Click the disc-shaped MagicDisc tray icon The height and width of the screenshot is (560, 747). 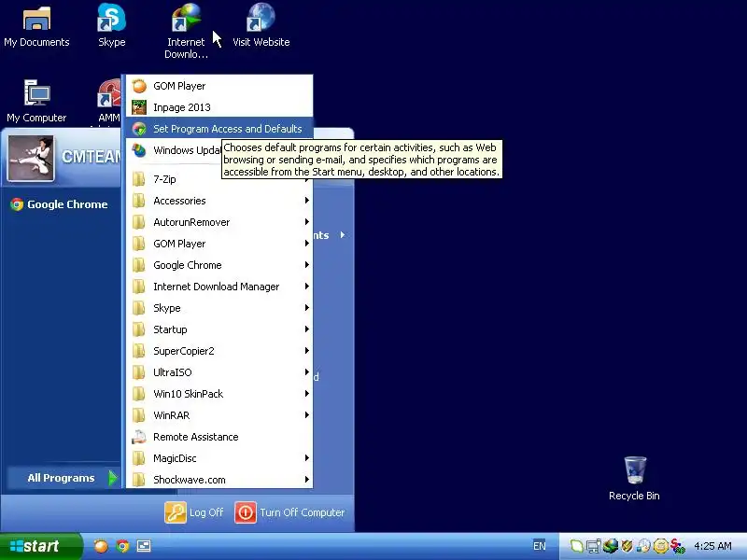pyautogui.click(x=643, y=546)
